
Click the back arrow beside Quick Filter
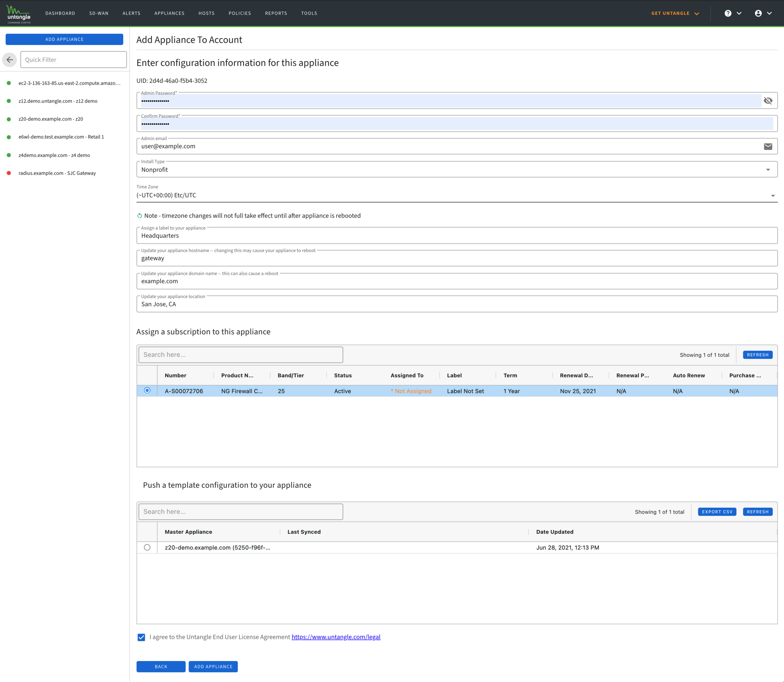pos(10,60)
